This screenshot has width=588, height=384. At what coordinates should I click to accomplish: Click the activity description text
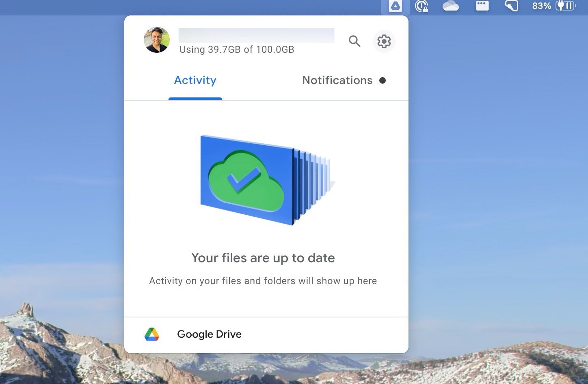(x=263, y=281)
